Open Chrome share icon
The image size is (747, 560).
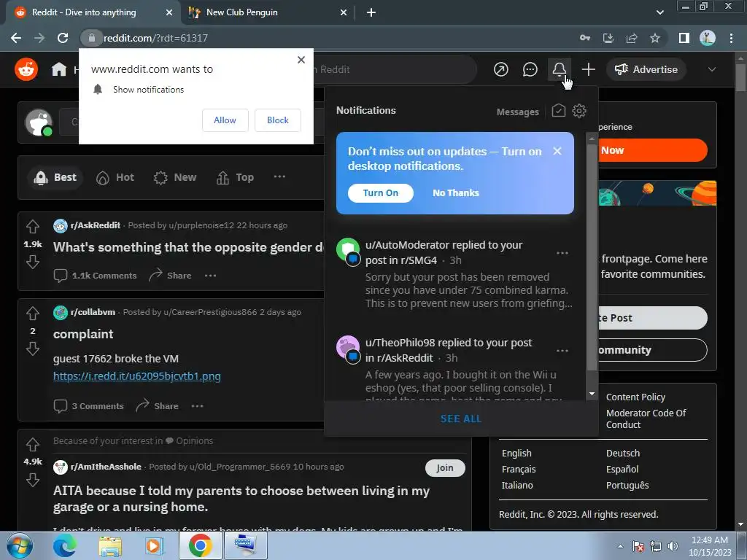pyautogui.click(x=632, y=38)
